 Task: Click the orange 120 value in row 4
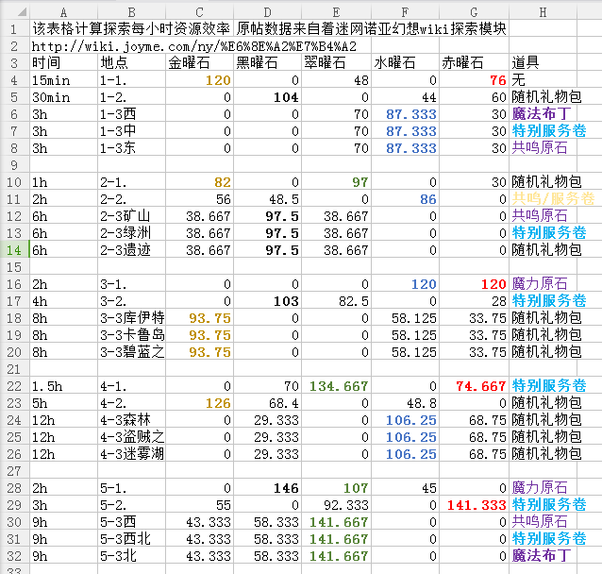218,80
